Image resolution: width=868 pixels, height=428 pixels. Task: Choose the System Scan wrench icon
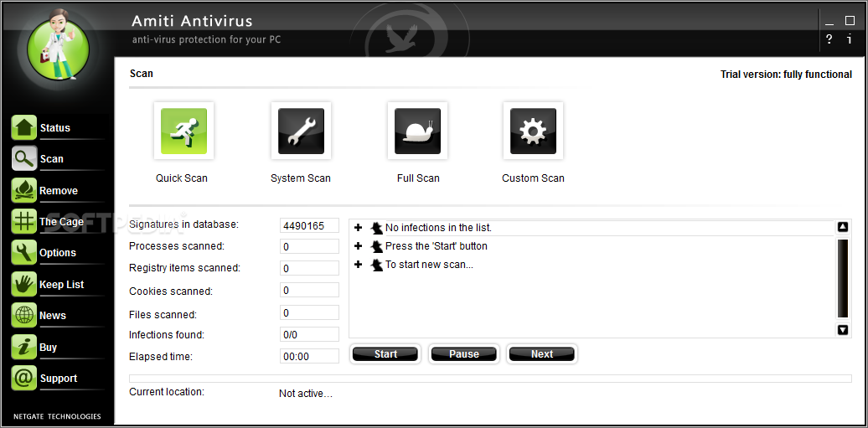(x=301, y=131)
